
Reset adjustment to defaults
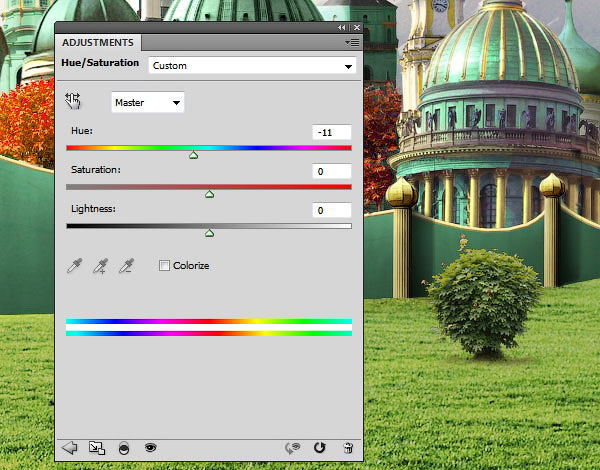320,447
